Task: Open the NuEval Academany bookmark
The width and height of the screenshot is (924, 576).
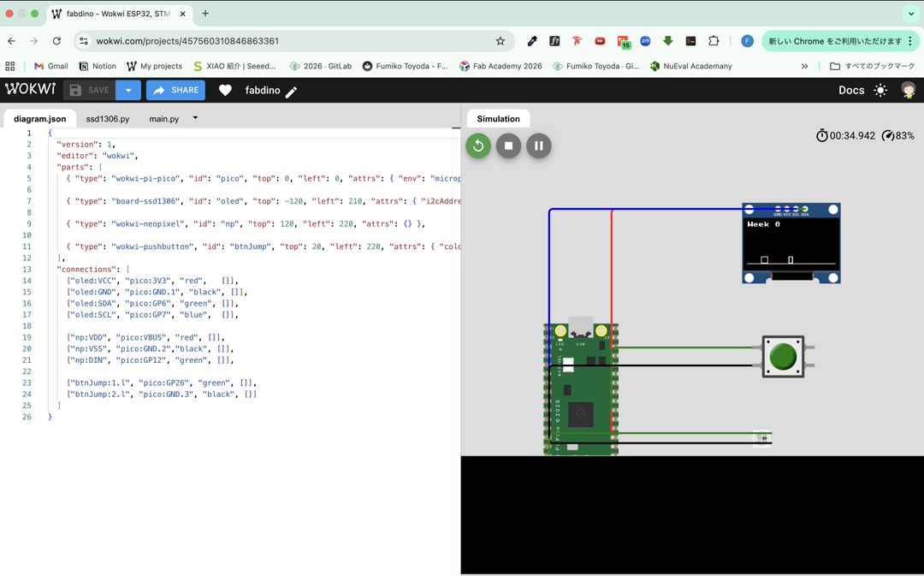Action: click(690, 66)
